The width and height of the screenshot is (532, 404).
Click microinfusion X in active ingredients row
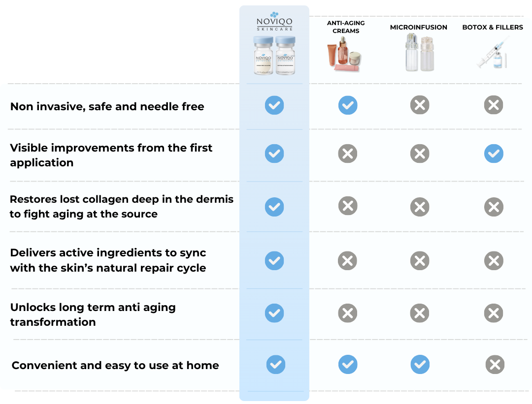420,261
